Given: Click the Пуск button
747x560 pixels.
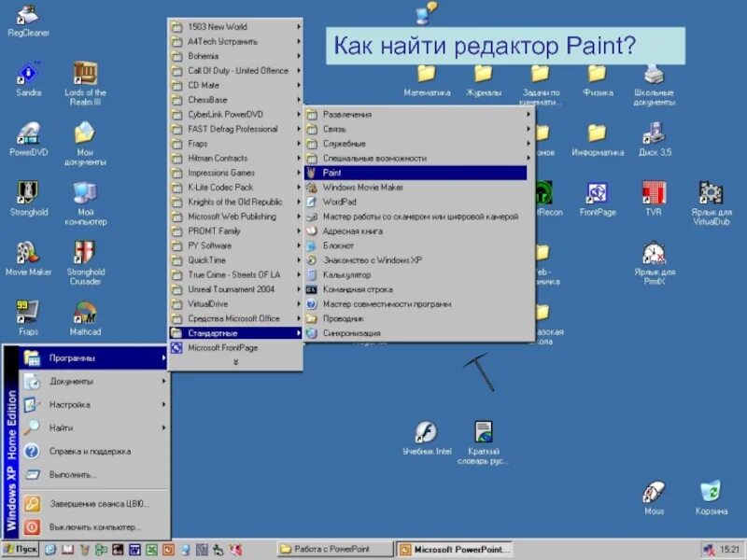Looking at the screenshot, I should click(x=21, y=550).
